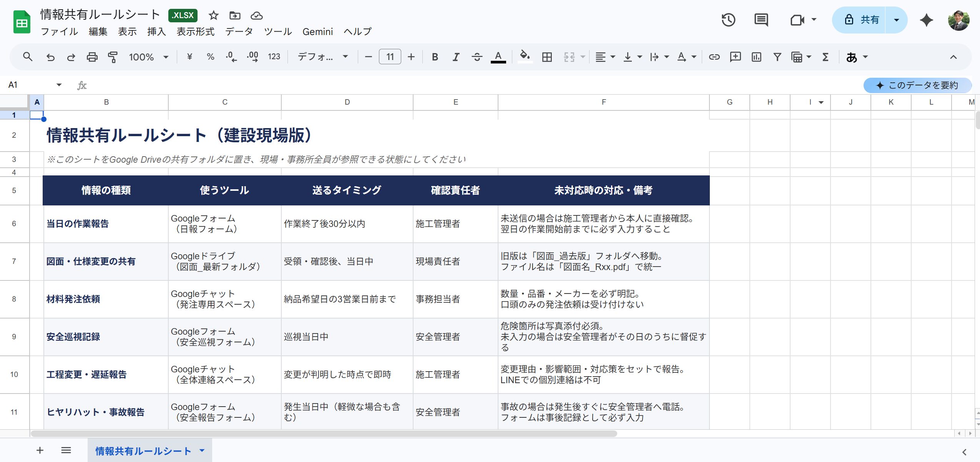Screen dimensions: 980x462
Task: Open the fill color paint bucket
Action: (x=525, y=57)
